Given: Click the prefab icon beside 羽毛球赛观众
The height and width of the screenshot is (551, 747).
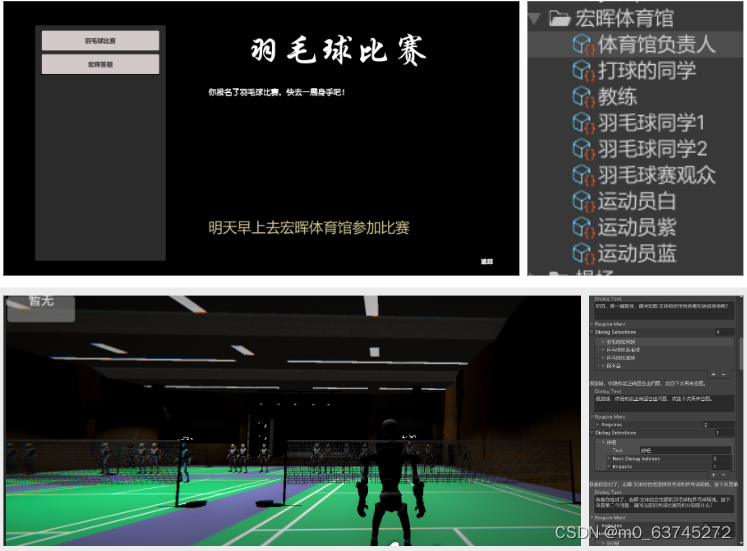Looking at the screenshot, I should tap(583, 175).
